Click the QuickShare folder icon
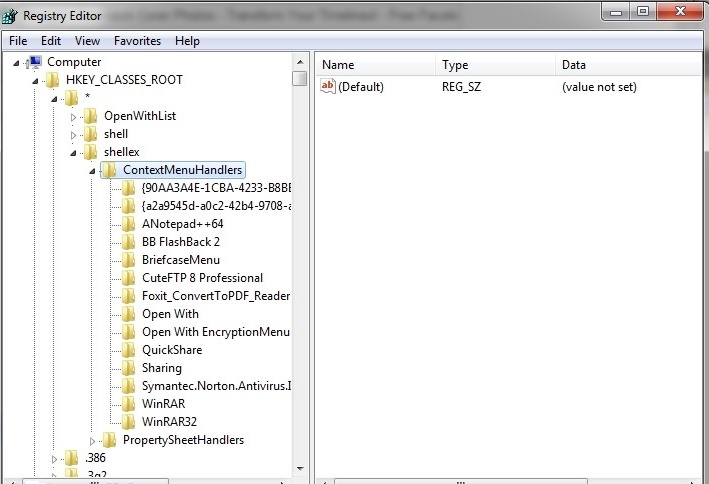 tap(128, 350)
